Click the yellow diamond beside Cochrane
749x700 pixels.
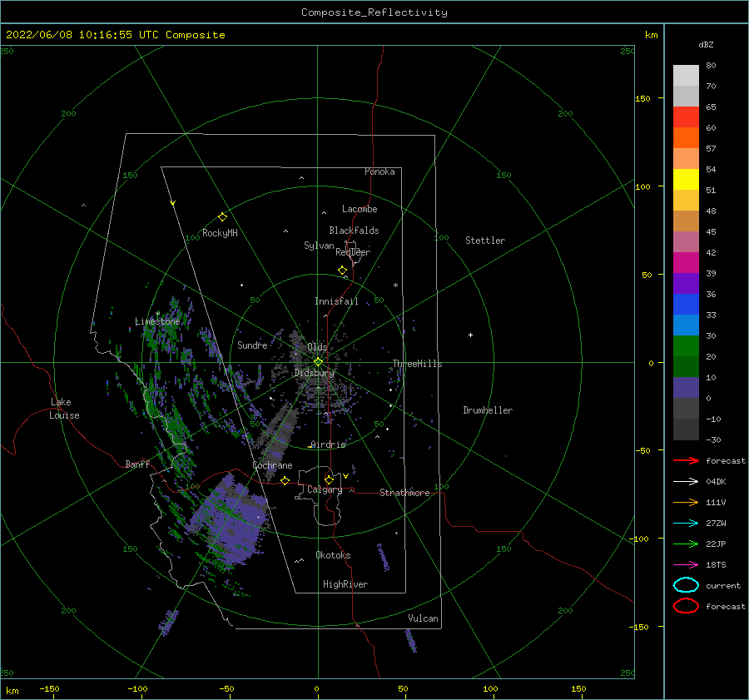[x=285, y=480]
